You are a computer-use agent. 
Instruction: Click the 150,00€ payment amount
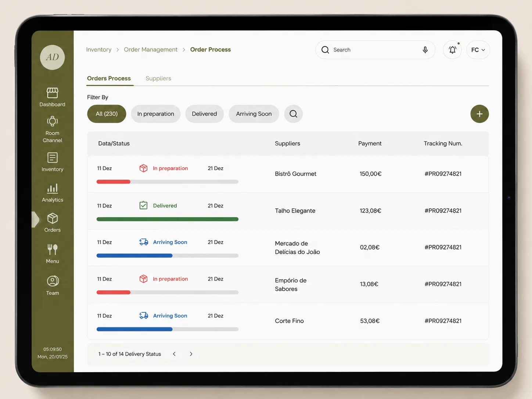coord(371,174)
